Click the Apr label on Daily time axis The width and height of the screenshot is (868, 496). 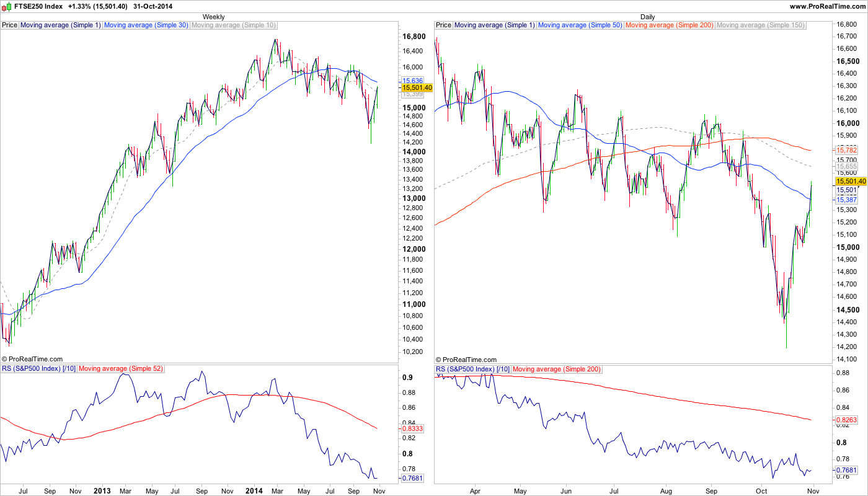click(476, 491)
